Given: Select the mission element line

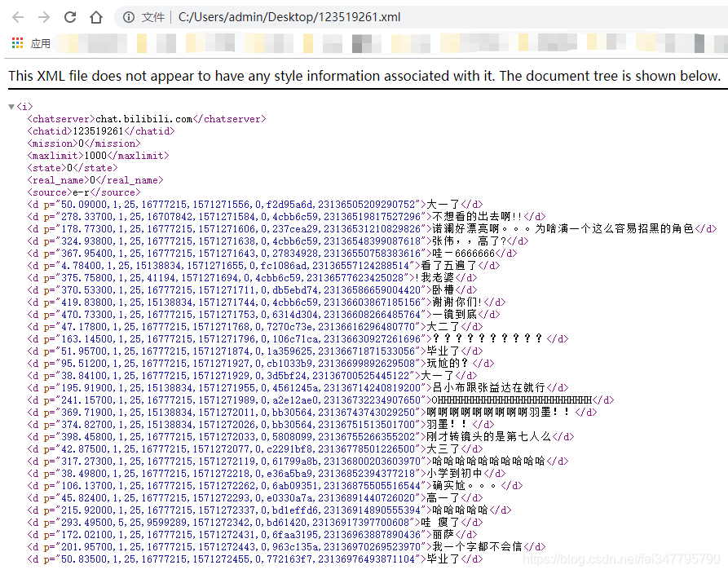Looking at the screenshot, I should [84, 143].
